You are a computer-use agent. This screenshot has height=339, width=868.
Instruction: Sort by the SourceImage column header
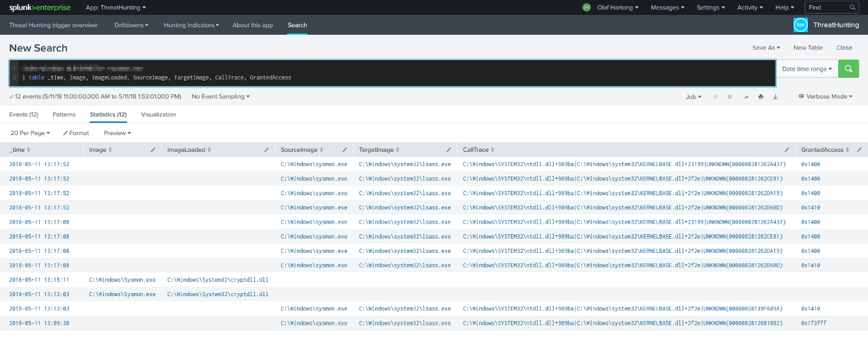coord(301,150)
